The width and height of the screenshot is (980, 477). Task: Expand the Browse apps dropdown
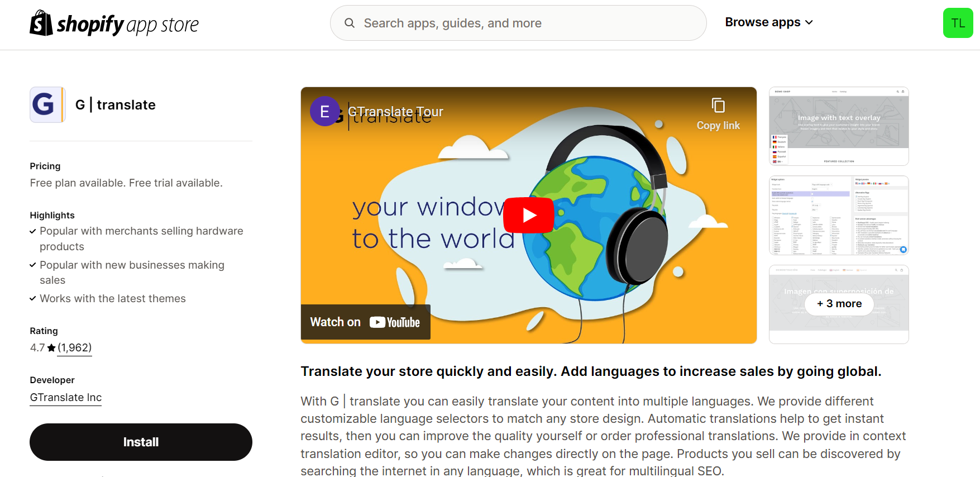(x=769, y=22)
